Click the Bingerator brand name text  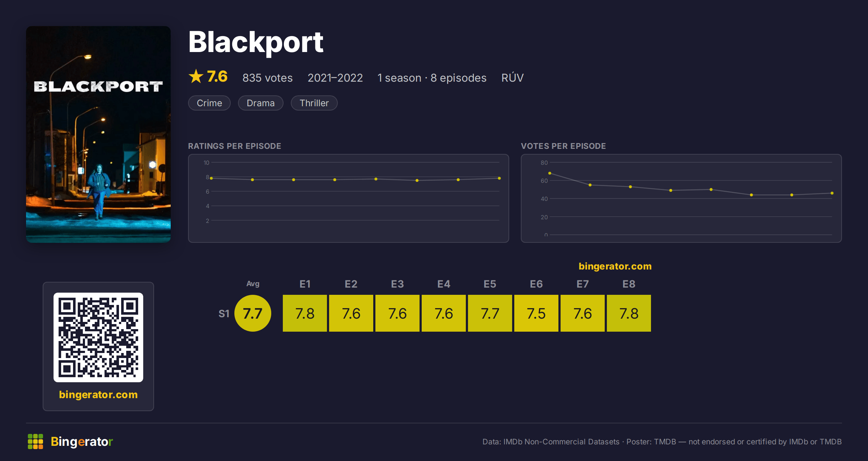pos(82,441)
